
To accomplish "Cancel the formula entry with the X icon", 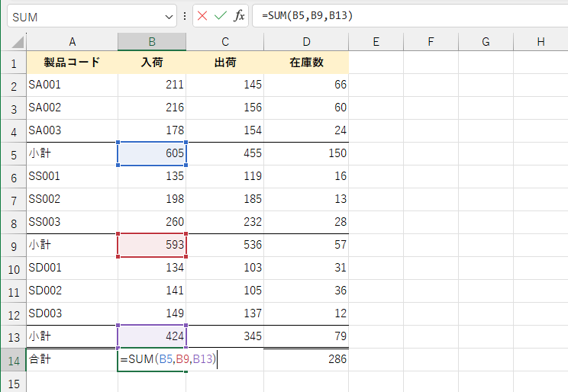I will pos(202,16).
